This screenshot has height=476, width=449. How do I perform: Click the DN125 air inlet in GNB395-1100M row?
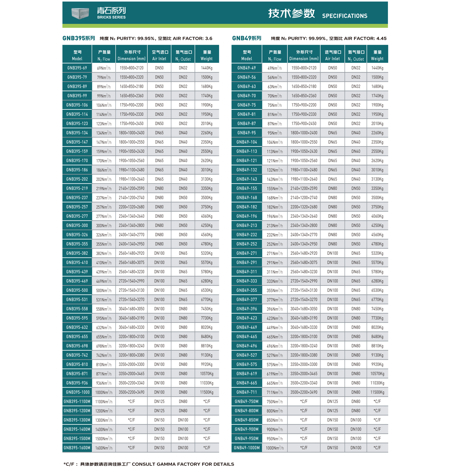(x=159, y=402)
